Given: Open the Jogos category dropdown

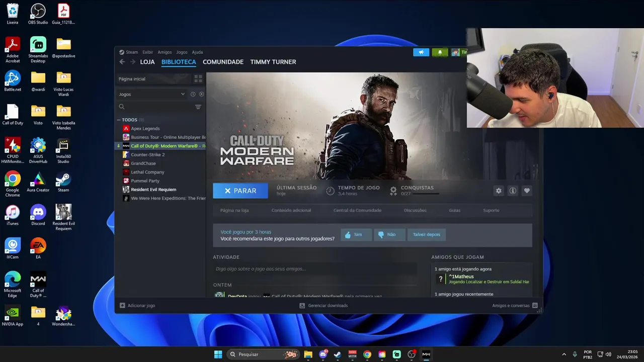Looking at the screenshot, I should click(x=151, y=94).
